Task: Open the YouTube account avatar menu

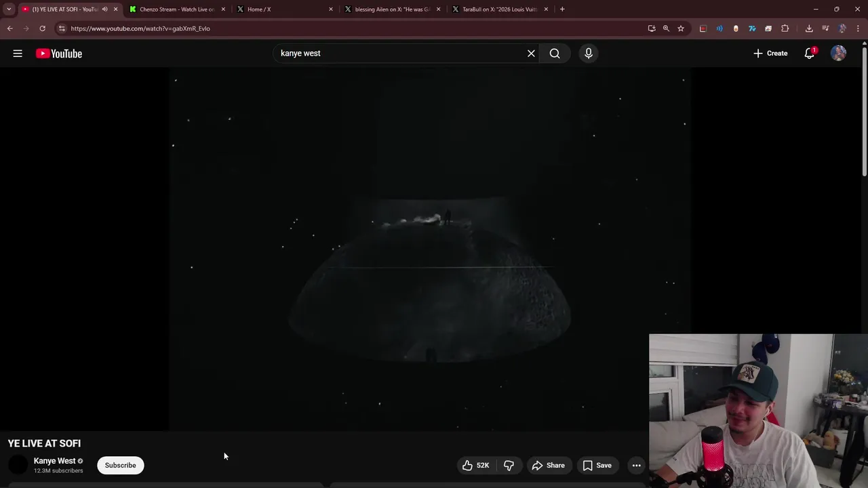Action: [x=839, y=54]
